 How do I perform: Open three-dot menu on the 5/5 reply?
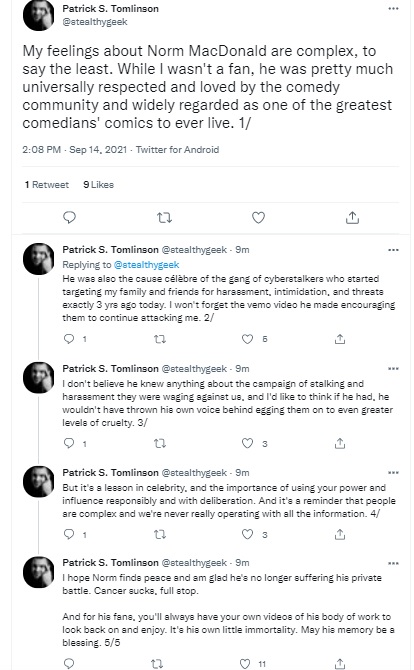pyautogui.click(x=393, y=563)
